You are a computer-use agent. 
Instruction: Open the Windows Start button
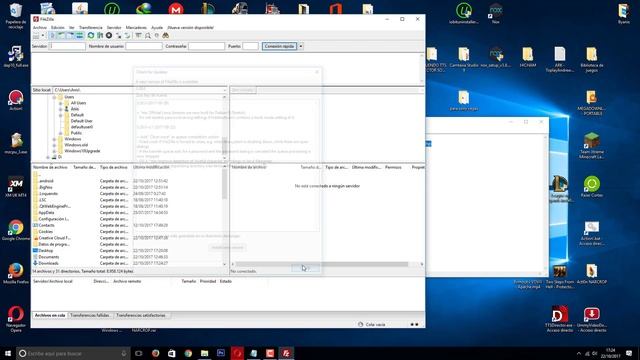click(x=7, y=353)
